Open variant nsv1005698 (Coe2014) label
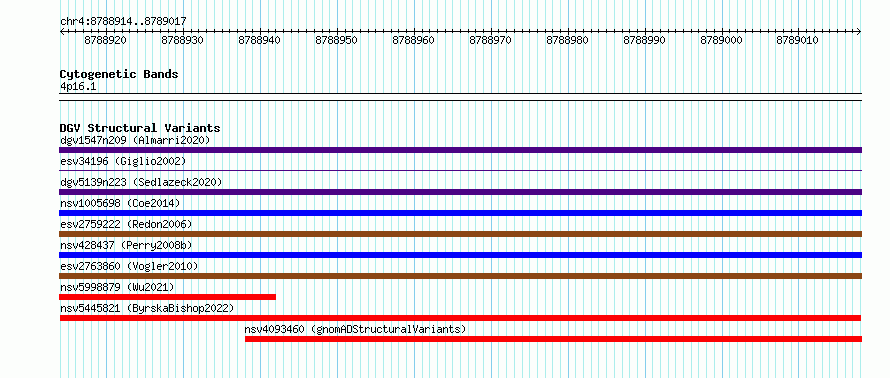This screenshot has height=378, width=890. [x=120, y=203]
